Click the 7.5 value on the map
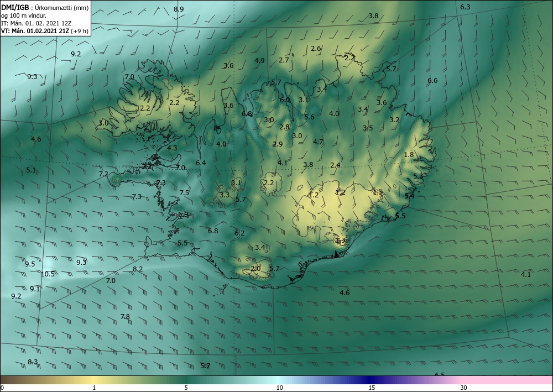Screen dimensions: 553x392 point(184,192)
